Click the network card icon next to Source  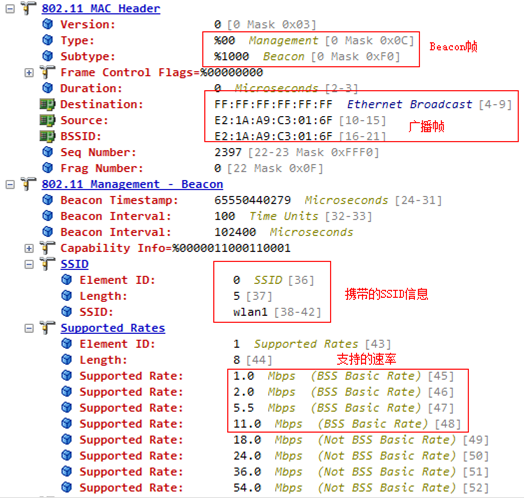47,120
